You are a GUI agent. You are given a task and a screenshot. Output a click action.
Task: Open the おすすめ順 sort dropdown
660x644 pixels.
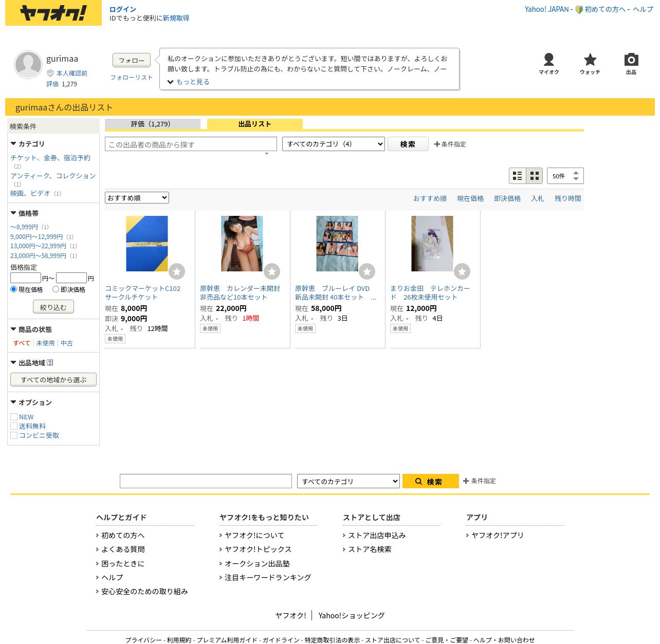(137, 198)
